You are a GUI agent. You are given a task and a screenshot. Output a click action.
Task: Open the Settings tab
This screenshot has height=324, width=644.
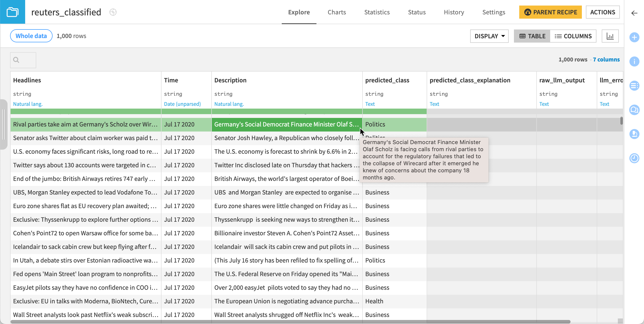pos(494,12)
